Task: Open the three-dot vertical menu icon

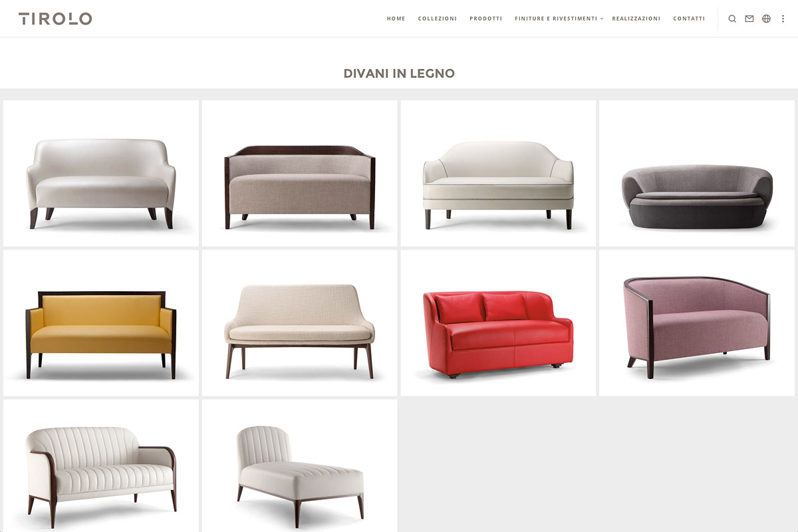Action: point(783,19)
